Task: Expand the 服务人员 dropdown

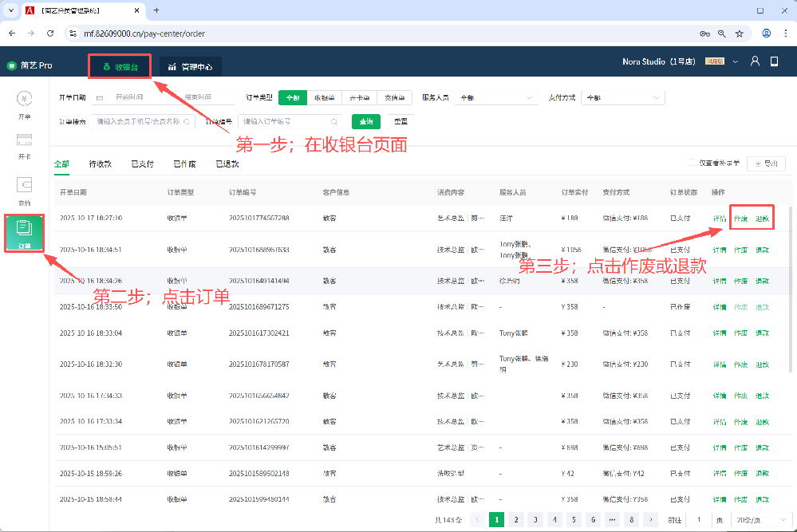Action: click(495, 97)
